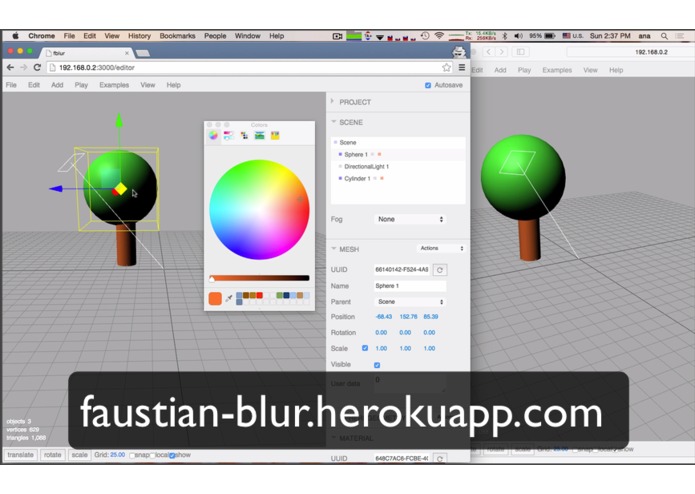Open the Chrome hamburger menu
The width and height of the screenshot is (695, 494).
point(462,67)
